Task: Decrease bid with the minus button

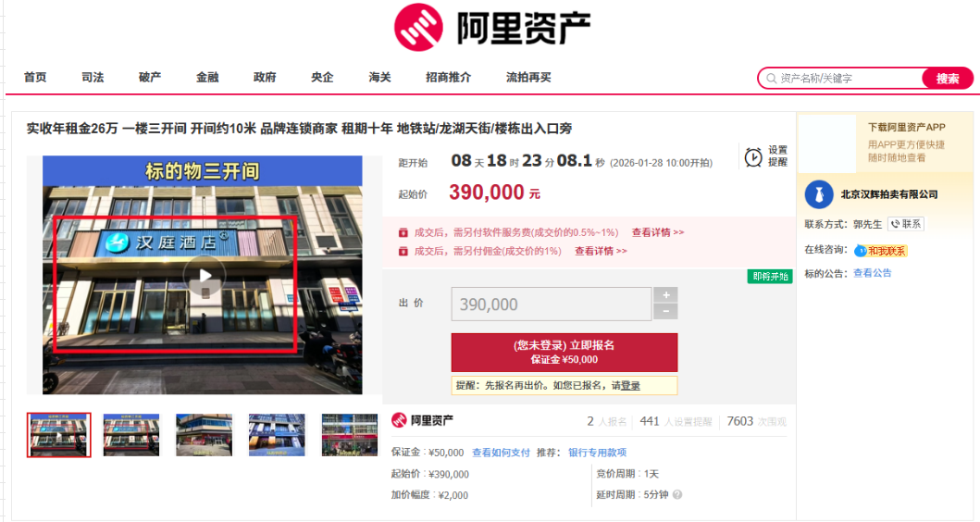Action: 665,312
